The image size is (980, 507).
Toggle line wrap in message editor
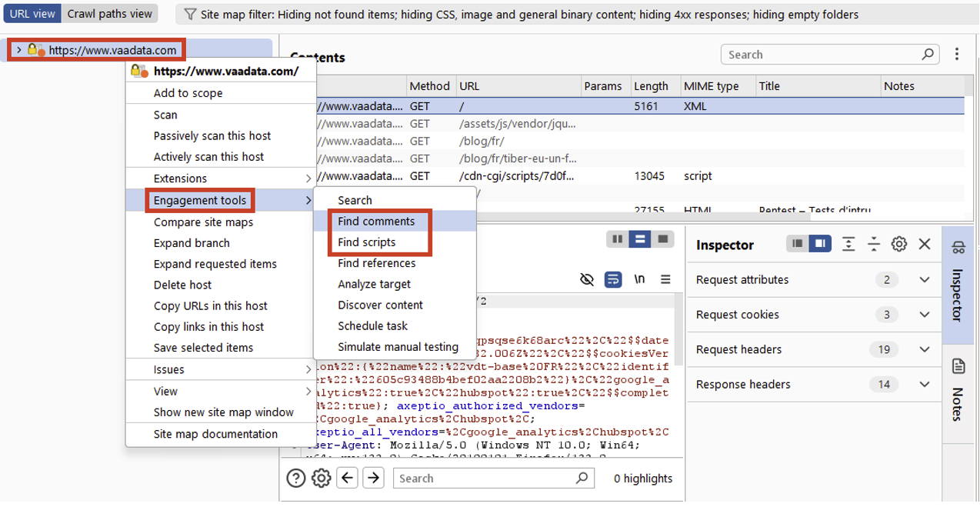(x=613, y=279)
